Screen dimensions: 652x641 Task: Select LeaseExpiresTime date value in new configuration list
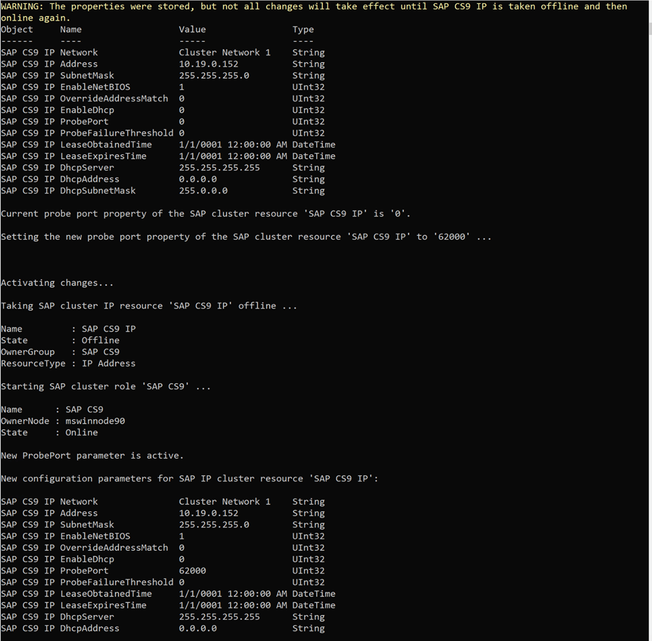233,605
